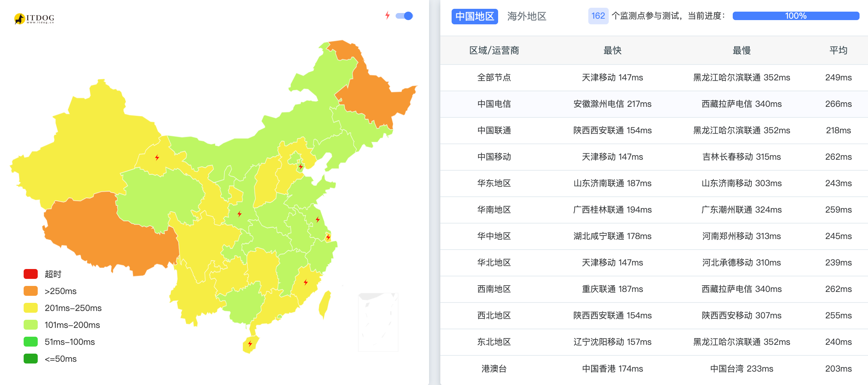Click the lightning marker near Tianjin
This screenshot has width=868, height=385.
click(301, 167)
